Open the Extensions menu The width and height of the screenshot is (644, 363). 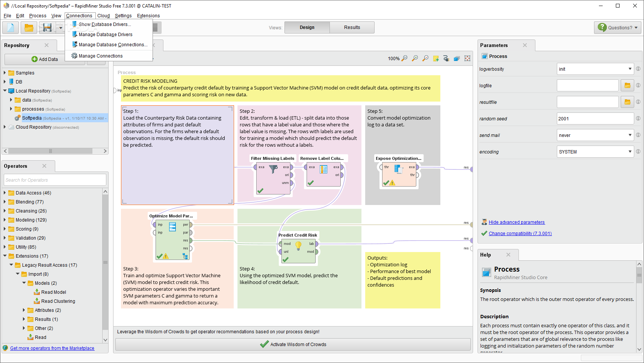click(148, 15)
